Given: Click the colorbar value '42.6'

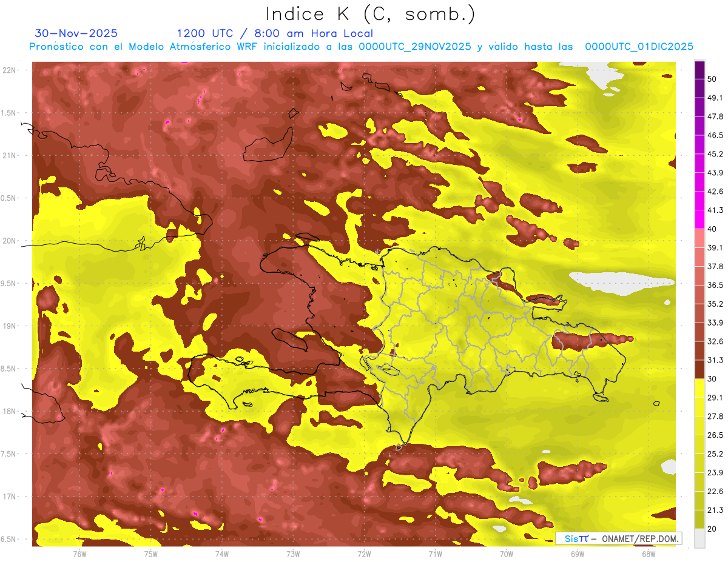Looking at the screenshot, I should click(715, 192).
